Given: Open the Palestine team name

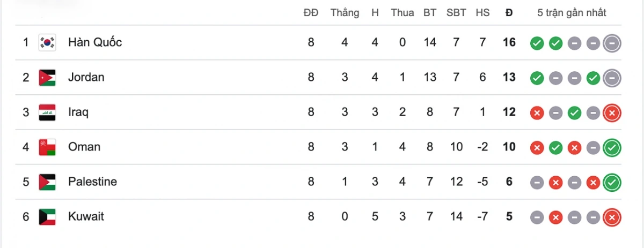Looking at the screenshot, I should (x=92, y=182).
